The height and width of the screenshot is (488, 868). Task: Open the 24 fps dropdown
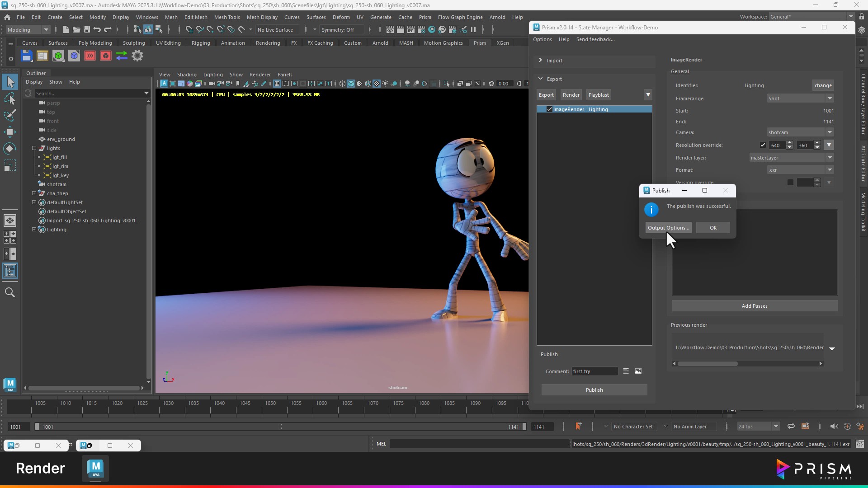tap(758, 427)
